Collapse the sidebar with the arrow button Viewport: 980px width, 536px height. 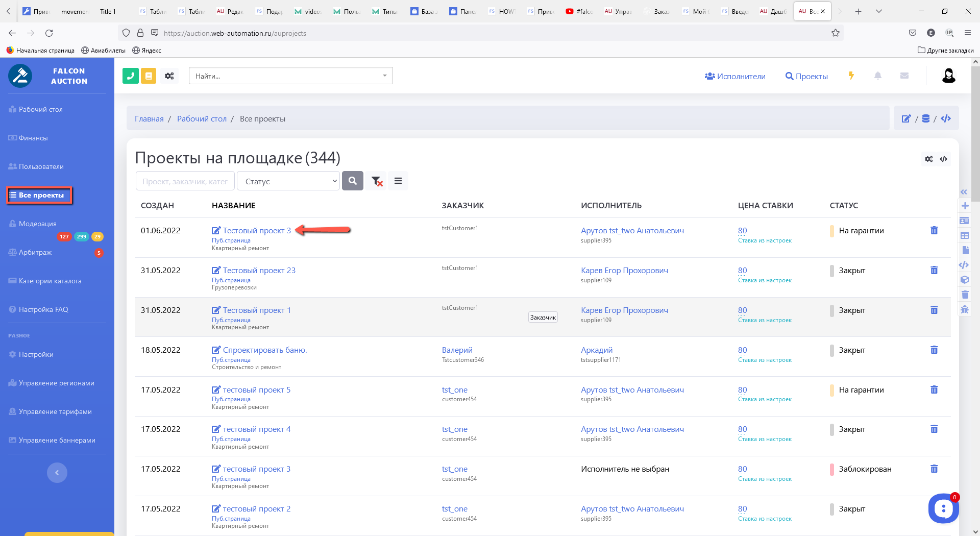pyautogui.click(x=57, y=473)
